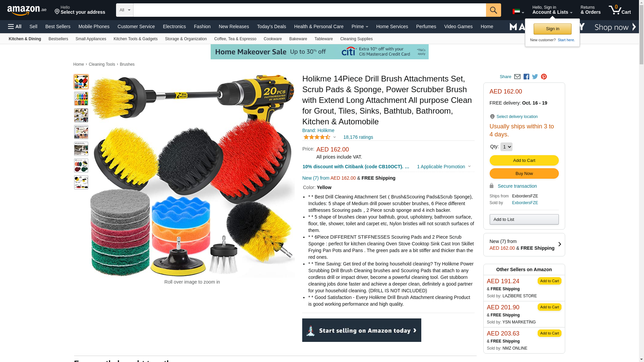Share product on Facebook
Image resolution: width=644 pixels, height=362 pixels.
[x=526, y=77]
